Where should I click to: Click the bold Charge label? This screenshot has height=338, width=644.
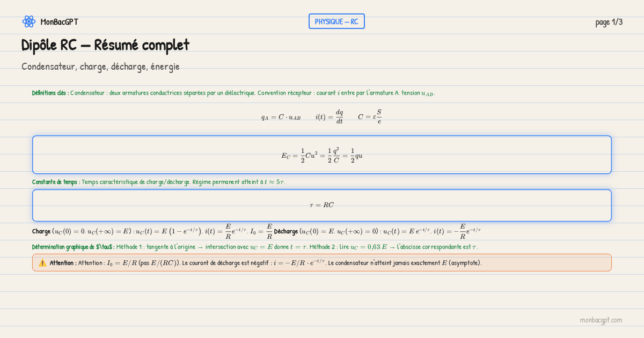(41, 231)
